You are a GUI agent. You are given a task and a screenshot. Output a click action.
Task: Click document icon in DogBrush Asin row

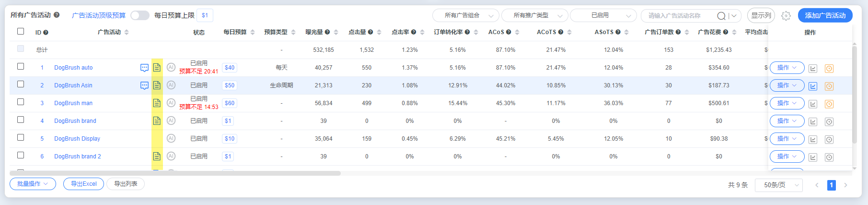coord(157,85)
